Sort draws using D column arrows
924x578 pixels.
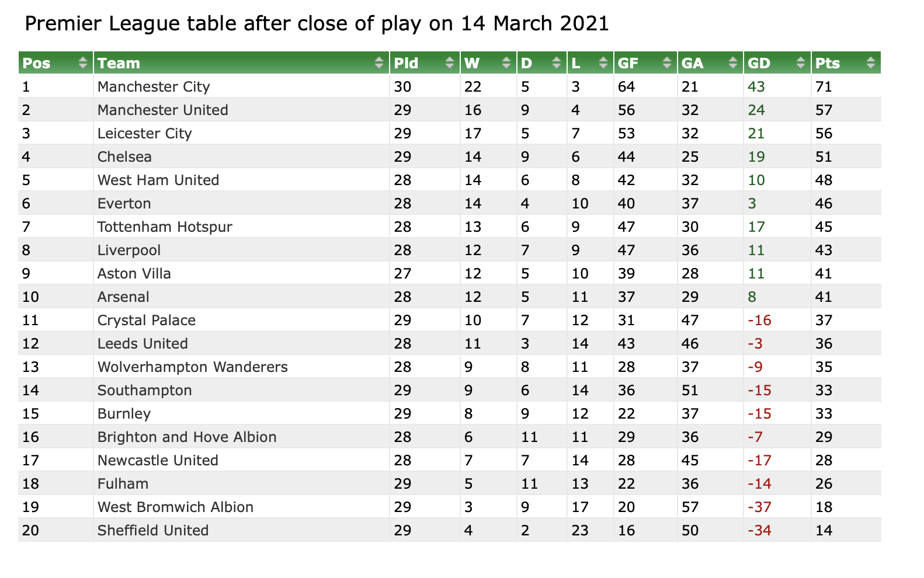coord(557,63)
